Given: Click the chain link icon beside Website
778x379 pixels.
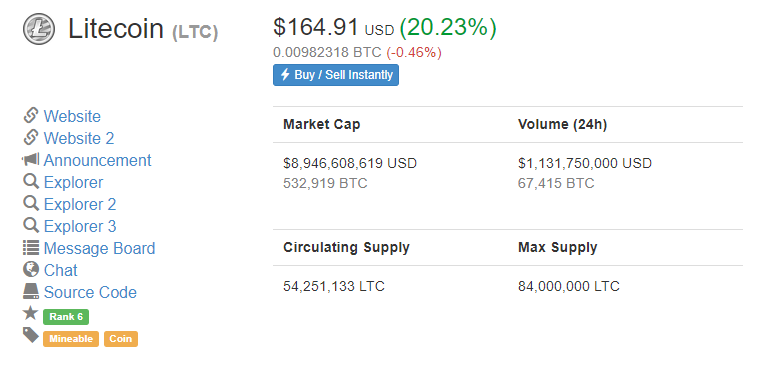Looking at the screenshot, I should (31, 116).
